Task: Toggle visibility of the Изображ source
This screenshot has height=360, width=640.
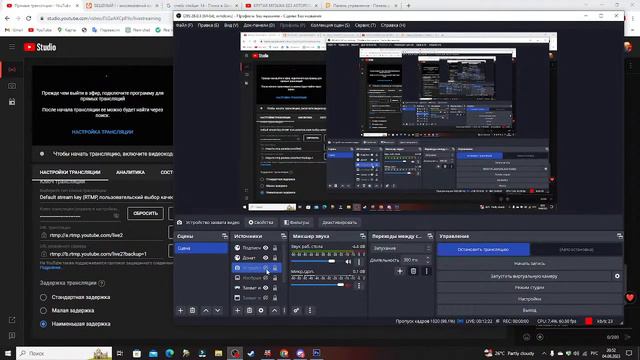Action: pyautogui.click(x=265, y=278)
